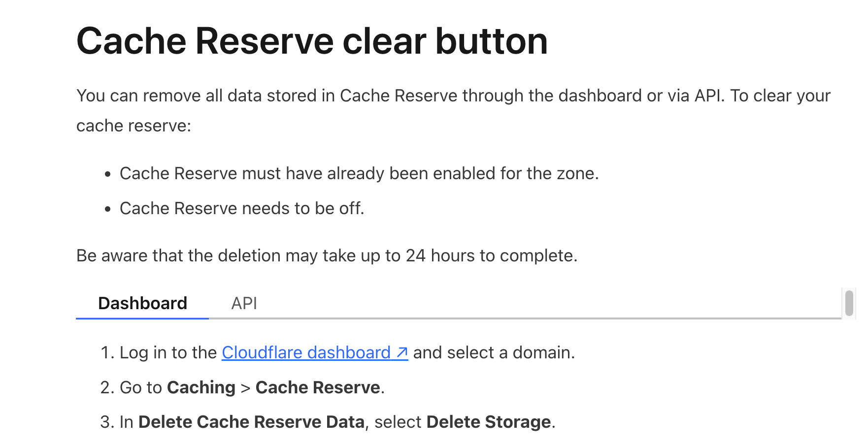Click the 'needs to be off' bullet
This screenshot has width=868, height=445.
click(x=242, y=208)
